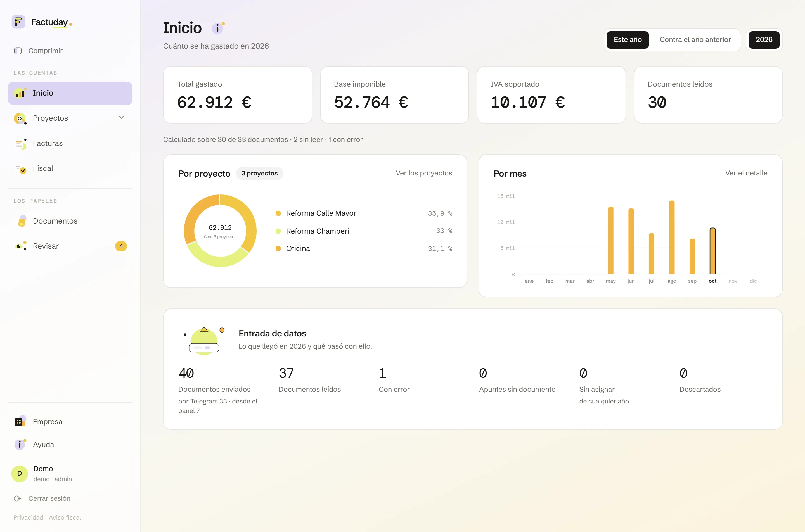Click the Ayuda info icon in sidebar
The height and width of the screenshot is (532, 805).
tap(20, 444)
